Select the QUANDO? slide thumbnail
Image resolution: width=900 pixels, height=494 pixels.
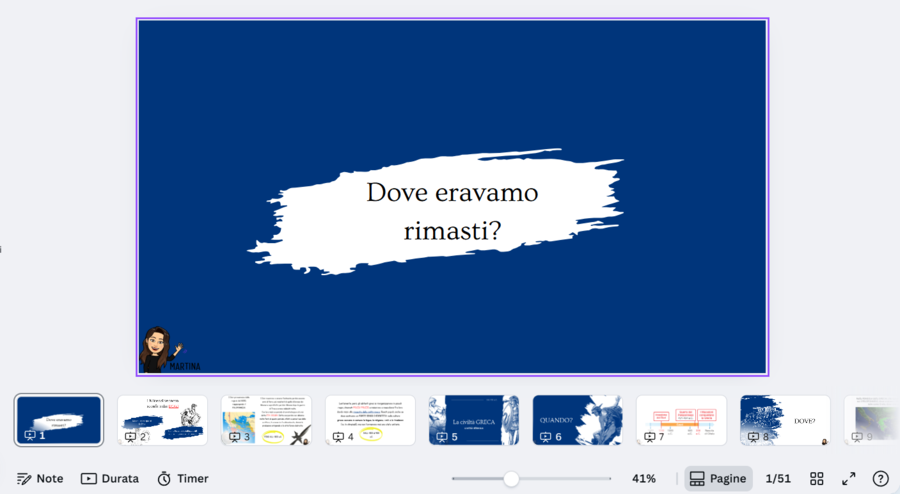pyautogui.click(x=577, y=420)
